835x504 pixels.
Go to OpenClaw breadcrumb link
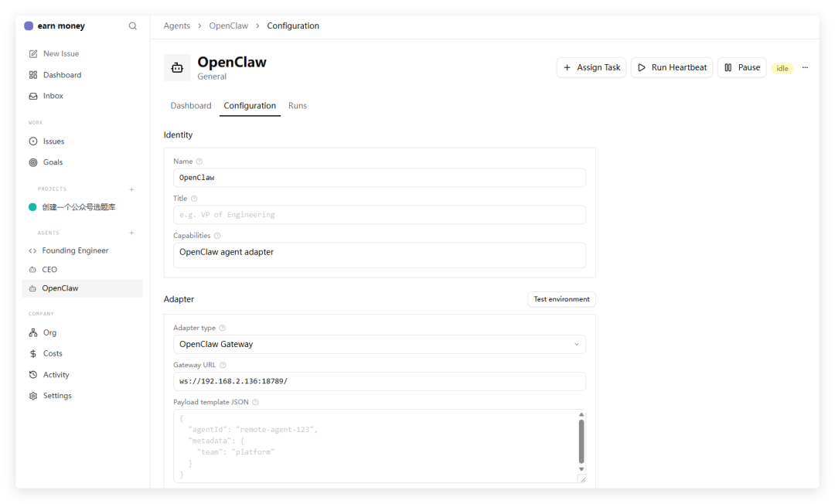pyautogui.click(x=228, y=26)
